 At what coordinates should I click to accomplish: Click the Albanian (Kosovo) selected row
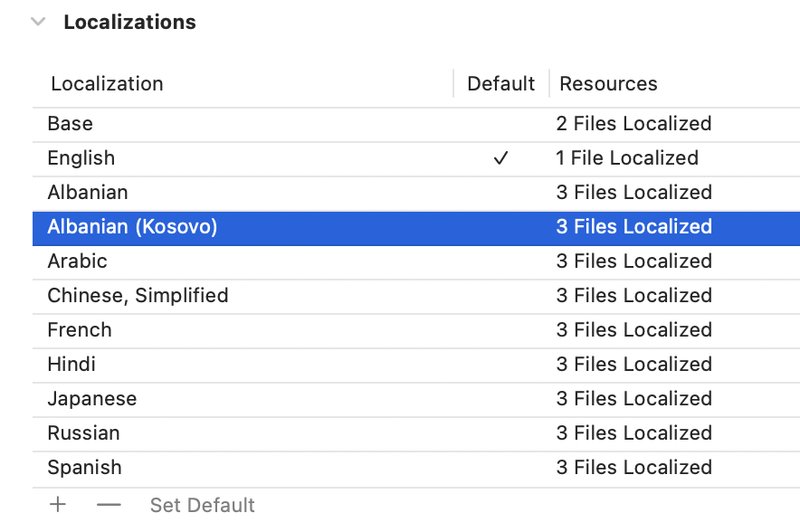[x=133, y=227]
